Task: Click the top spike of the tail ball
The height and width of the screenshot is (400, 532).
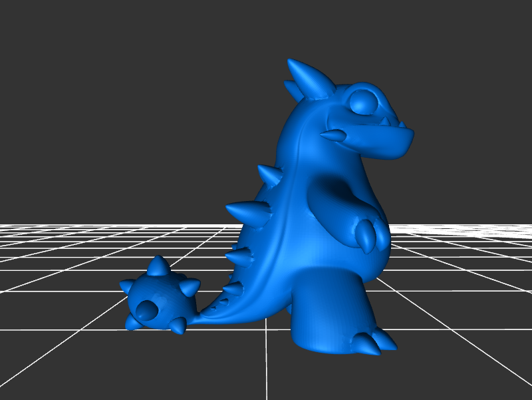Action: click(158, 266)
